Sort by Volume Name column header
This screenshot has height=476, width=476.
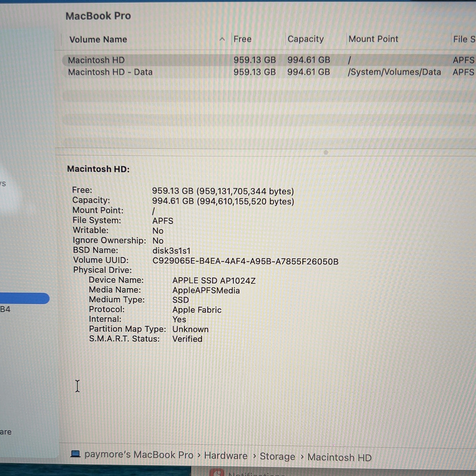98,39
